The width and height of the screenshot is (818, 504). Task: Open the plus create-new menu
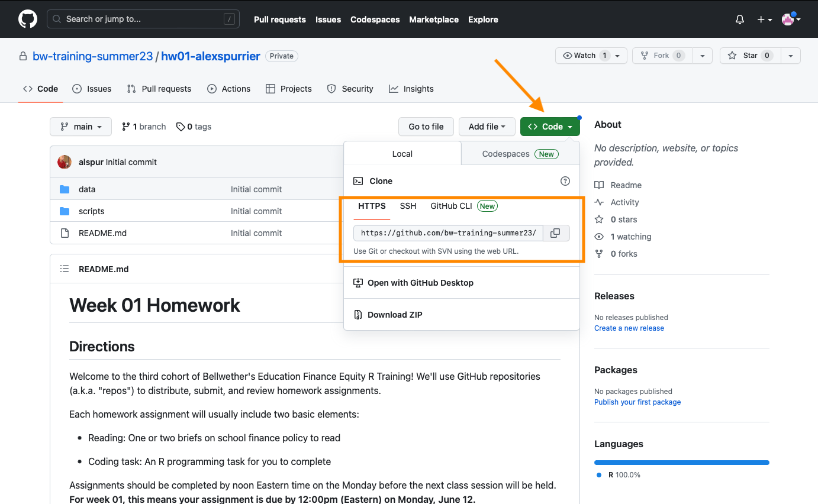click(764, 20)
